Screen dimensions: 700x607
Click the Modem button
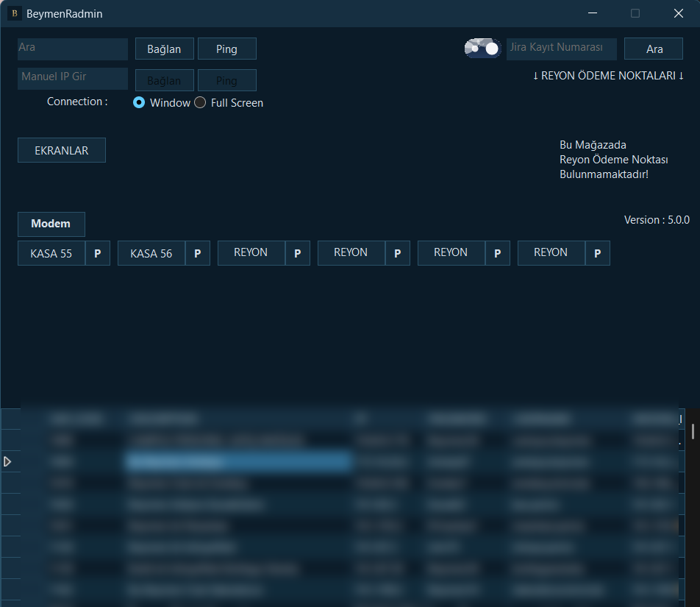coord(51,224)
